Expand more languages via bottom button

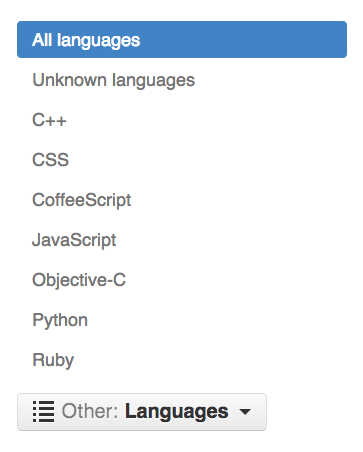coord(142,412)
